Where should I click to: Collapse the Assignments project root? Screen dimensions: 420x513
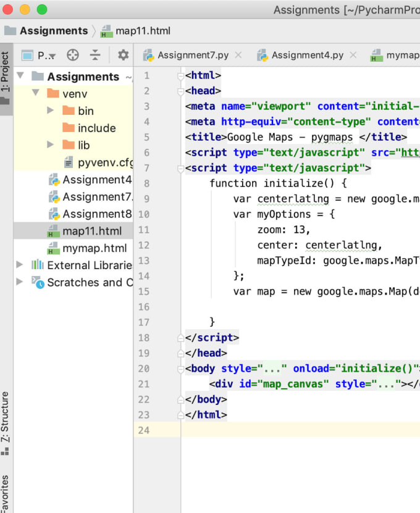[x=20, y=76]
